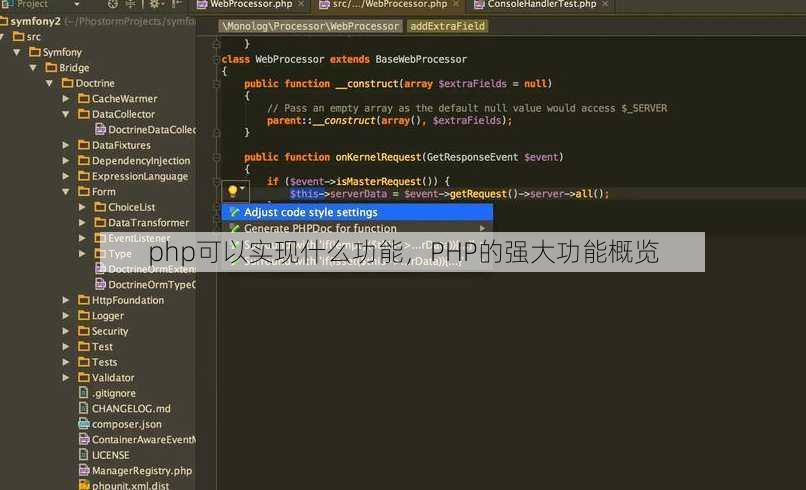806x490 pixels.
Task: Click the fold marker beside onKernelRequest function
Action: tap(216, 157)
